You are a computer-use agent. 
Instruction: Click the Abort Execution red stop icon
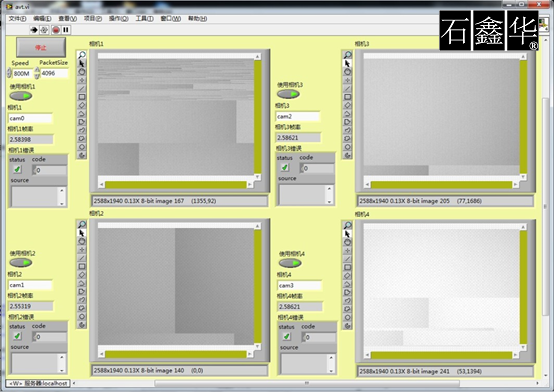pos(56,30)
